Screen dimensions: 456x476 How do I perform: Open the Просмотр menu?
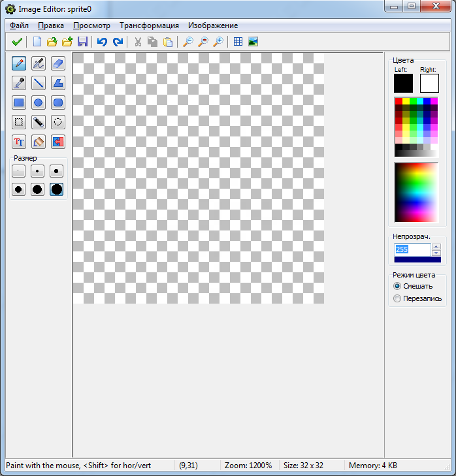[91, 25]
